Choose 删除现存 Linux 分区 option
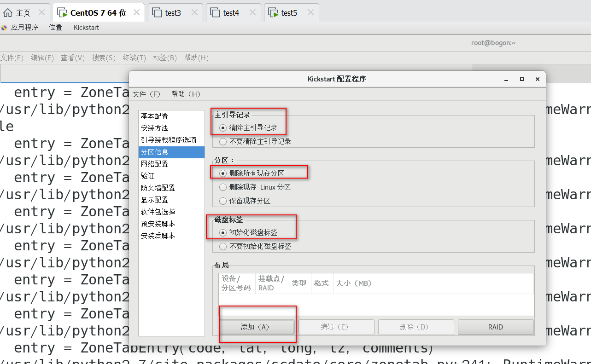The height and width of the screenshot is (364, 591). click(x=255, y=187)
